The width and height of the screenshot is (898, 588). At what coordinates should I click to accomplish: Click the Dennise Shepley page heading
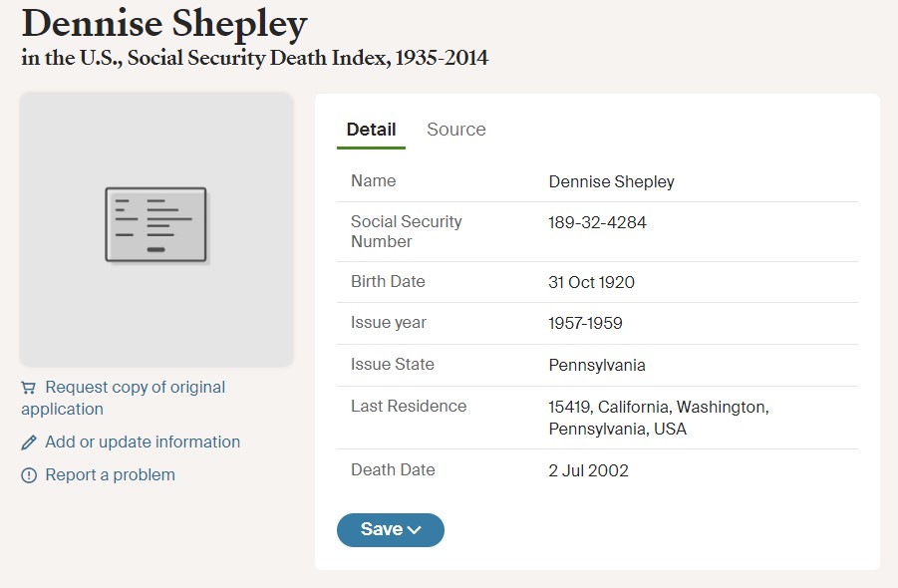coord(164,24)
